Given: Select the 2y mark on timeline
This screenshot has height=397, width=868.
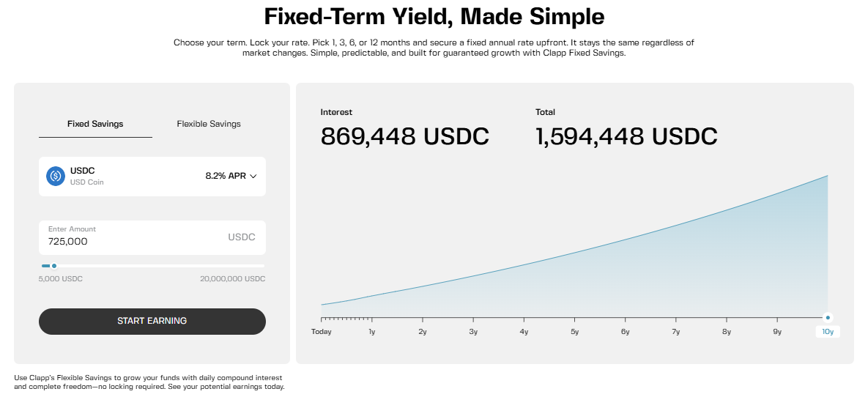Looking at the screenshot, I should click(x=423, y=332).
